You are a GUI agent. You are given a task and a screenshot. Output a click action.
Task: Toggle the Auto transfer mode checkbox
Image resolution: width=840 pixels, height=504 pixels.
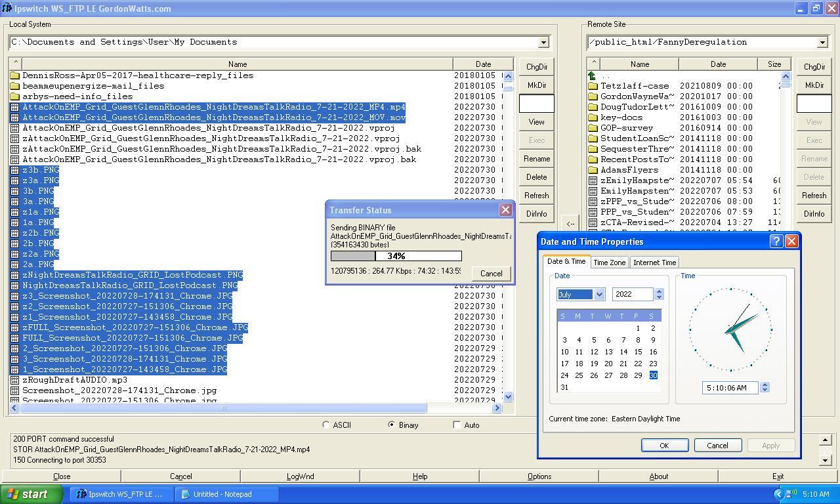coord(457,425)
